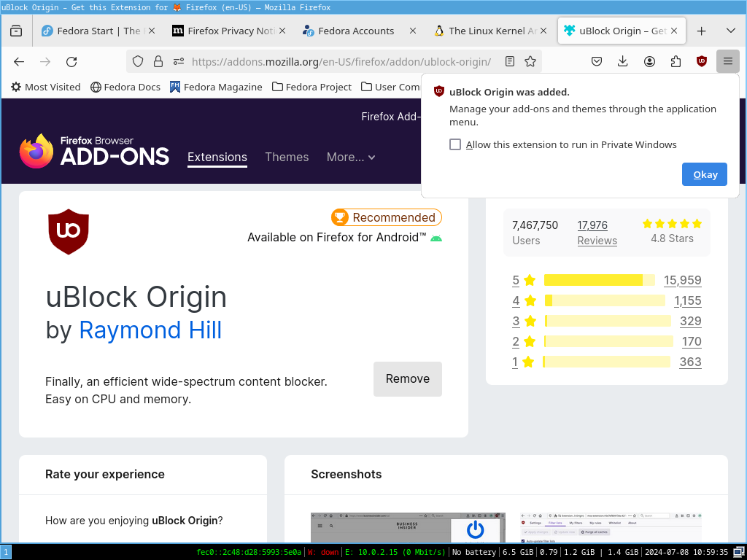Toggle Reader View icon

pos(510,61)
